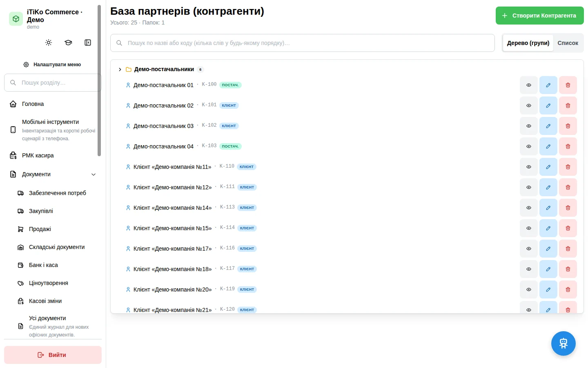Image resolution: width=588 pixels, height=368 pixels.
Task: Click the Вийти logout button
Action: click(x=53, y=355)
